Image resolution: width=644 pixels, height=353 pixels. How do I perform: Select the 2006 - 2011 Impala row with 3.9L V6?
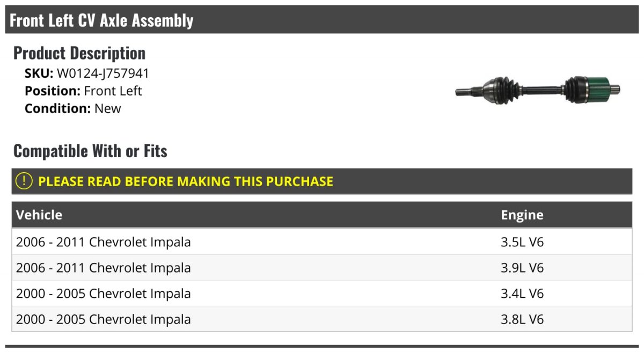tap(103, 268)
